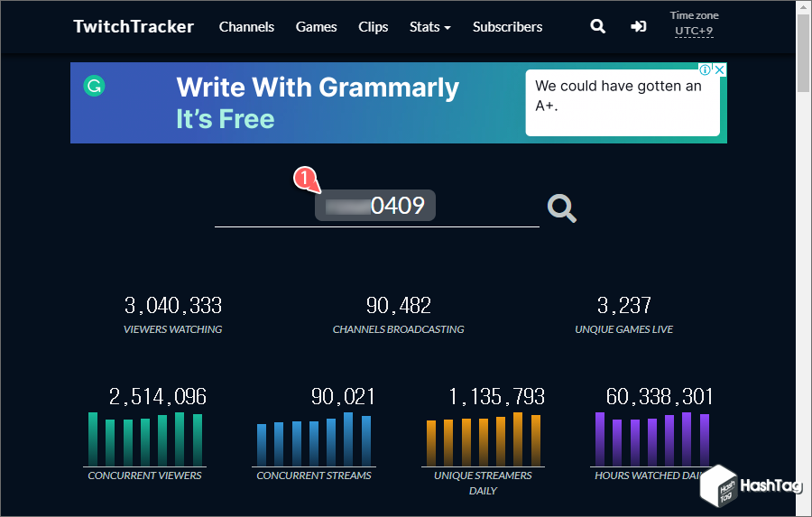The height and width of the screenshot is (517, 812).
Task: Click the 2,514,096 concurrent viewers value
Action: tap(157, 397)
